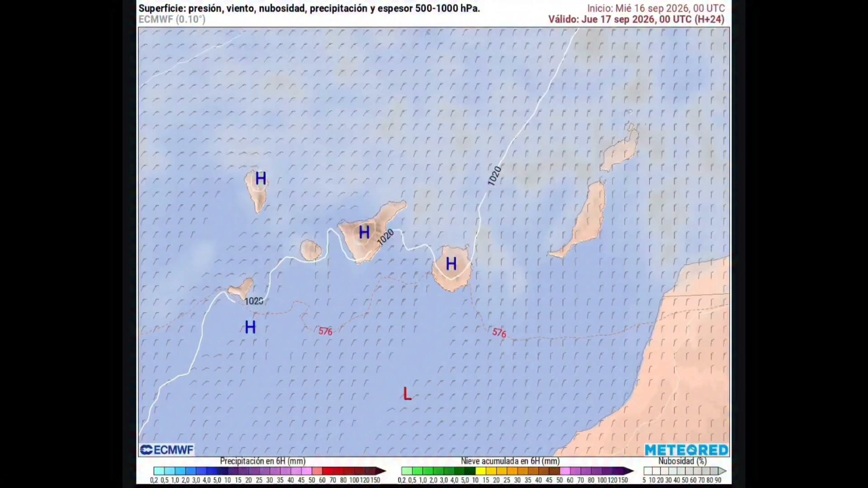
Task: Click the Nubosidad (%) legend scale
Action: (684, 471)
